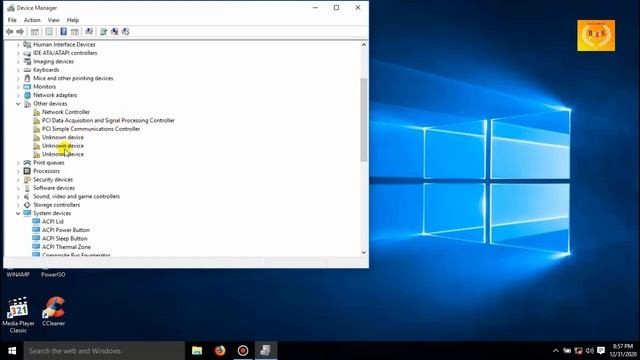The height and width of the screenshot is (360, 640).
Task: Expand the Storage controllers node
Action: tap(18, 205)
